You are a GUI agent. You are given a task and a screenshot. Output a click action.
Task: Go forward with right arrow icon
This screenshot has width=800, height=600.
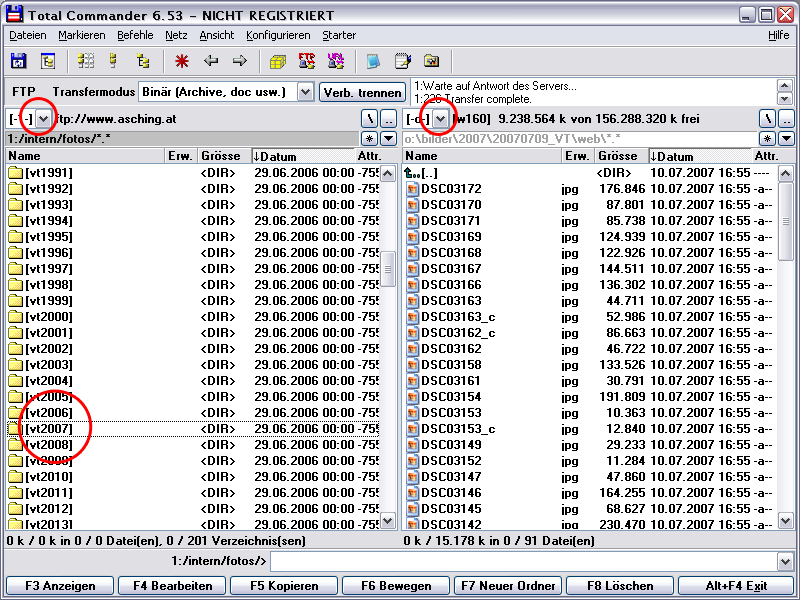pyautogui.click(x=240, y=61)
